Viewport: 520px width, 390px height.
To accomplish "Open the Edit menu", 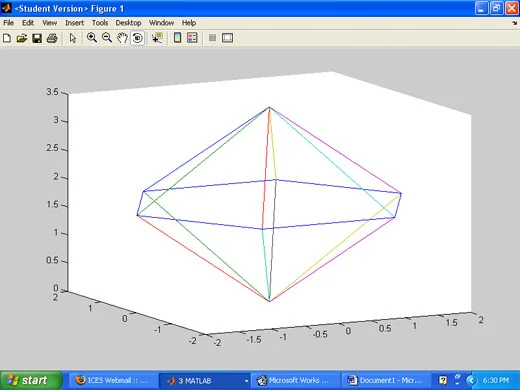I will [28, 23].
